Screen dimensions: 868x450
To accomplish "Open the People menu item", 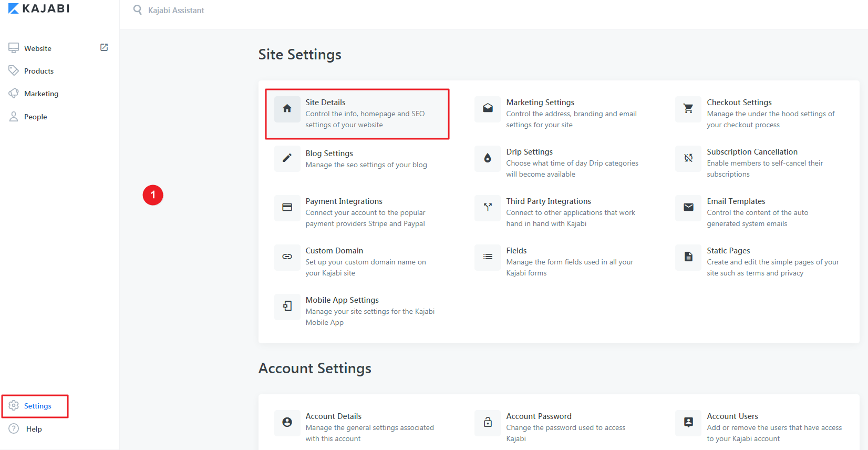I will click(36, 117).
